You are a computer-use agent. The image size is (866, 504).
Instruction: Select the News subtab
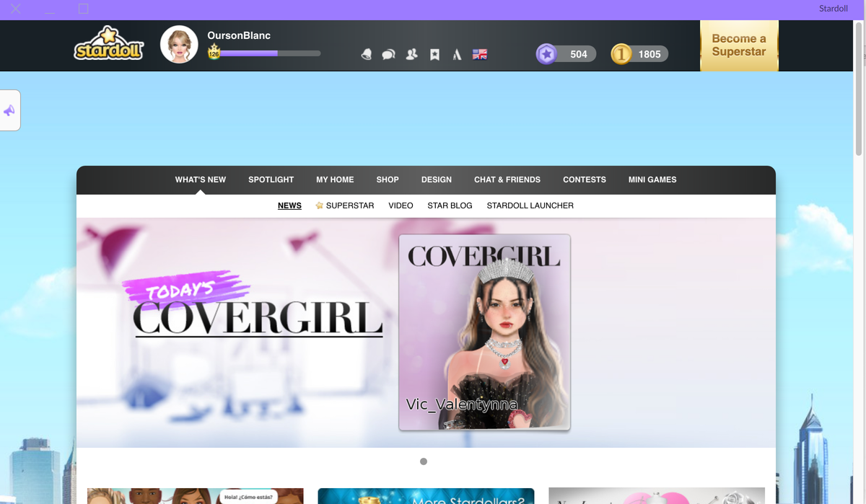[x=289, y=205]
